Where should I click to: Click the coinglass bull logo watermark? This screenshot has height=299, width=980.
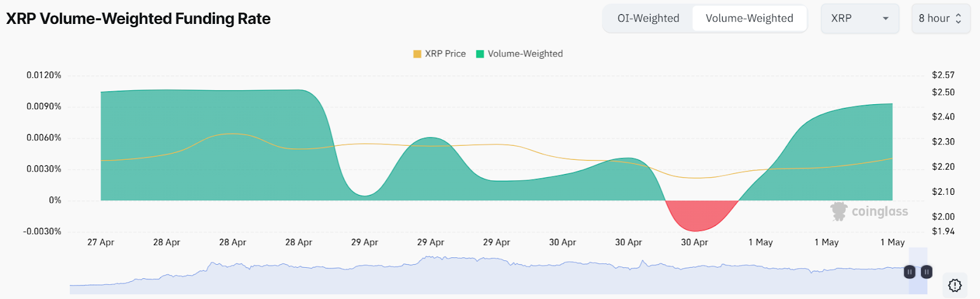coord(838,211)
